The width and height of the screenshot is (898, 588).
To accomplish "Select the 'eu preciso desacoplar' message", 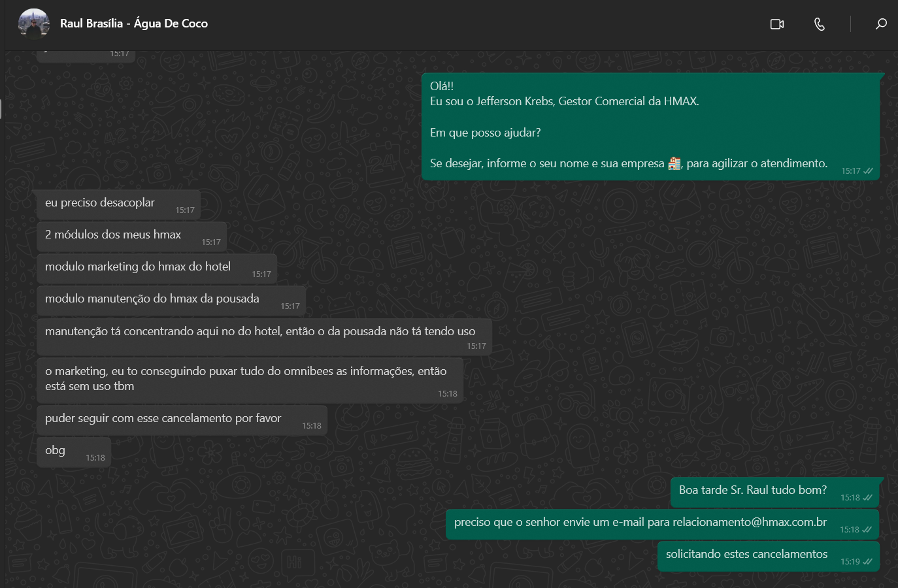I will (100, 203).
